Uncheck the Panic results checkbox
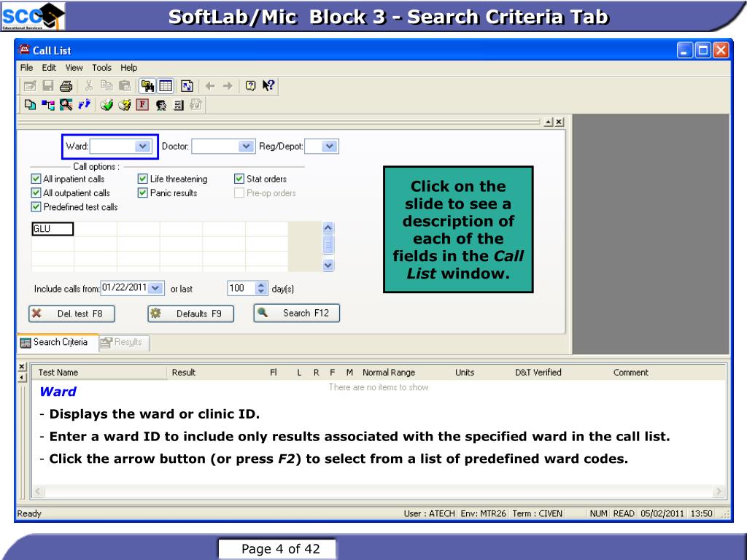 pyautogui.click(x=142, y=192)
